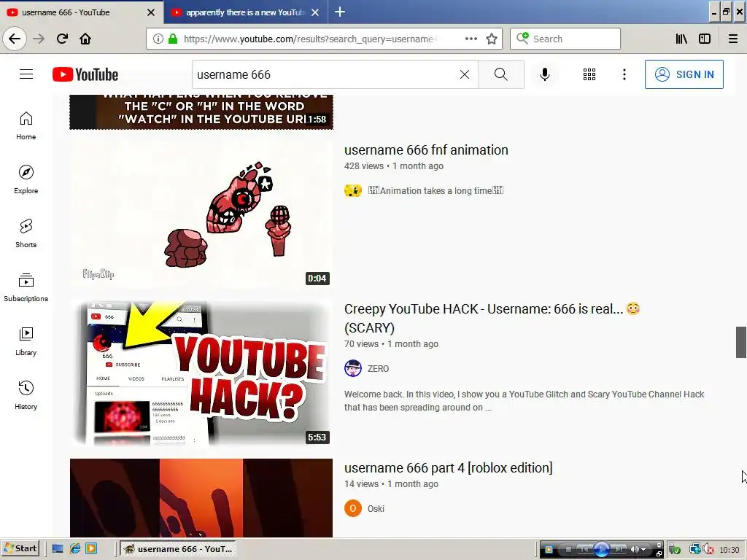Click the 'username 666 - YouT...' taskbar button
747x560 pixels.
178,548
